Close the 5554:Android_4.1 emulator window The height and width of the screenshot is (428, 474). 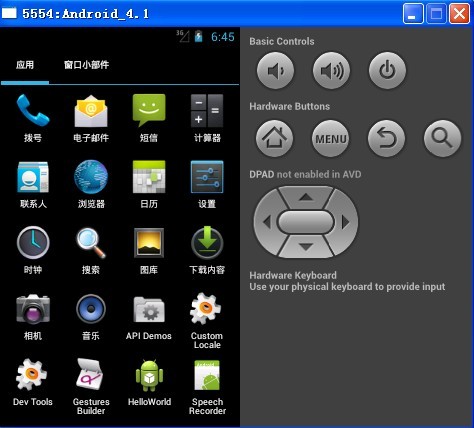click(x=459, y=14)
